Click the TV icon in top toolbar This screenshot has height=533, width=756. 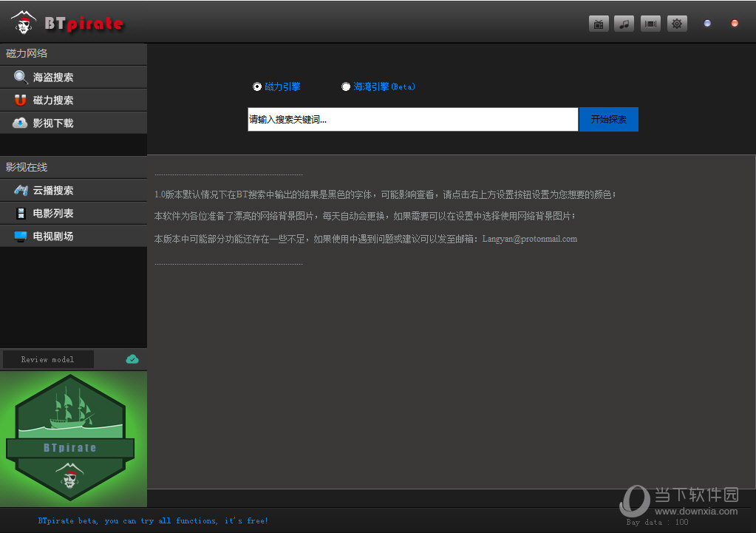tap(599, 24)
